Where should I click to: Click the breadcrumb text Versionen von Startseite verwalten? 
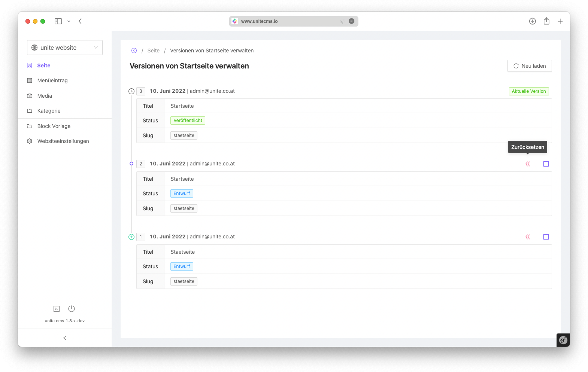pos(212,51)
